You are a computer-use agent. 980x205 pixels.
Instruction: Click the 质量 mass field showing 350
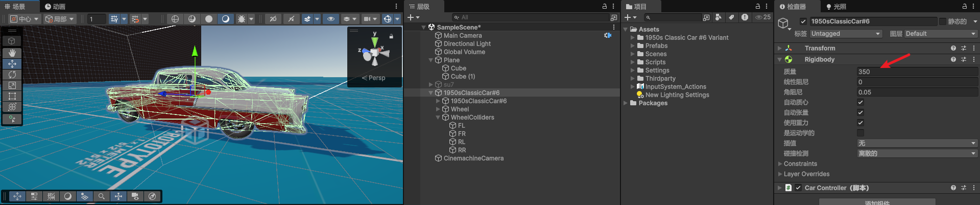917,72
